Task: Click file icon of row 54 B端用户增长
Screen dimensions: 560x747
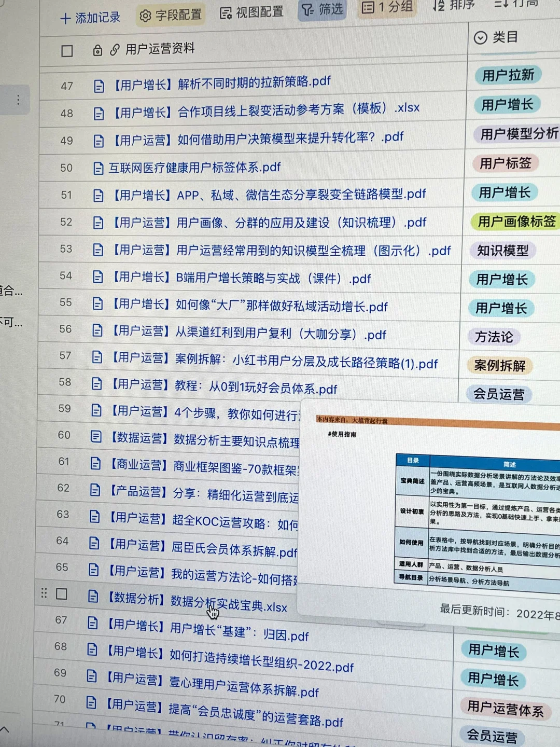Action: tap(97, 276)
